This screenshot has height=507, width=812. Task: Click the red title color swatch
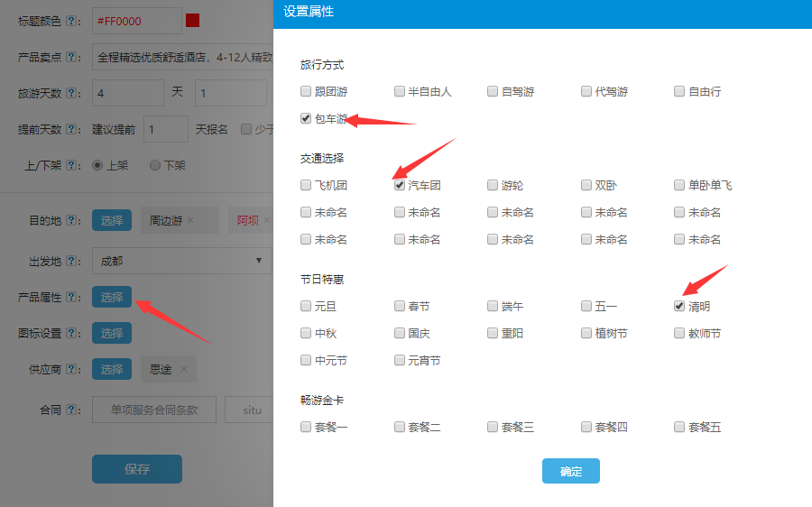coord(192,20)
